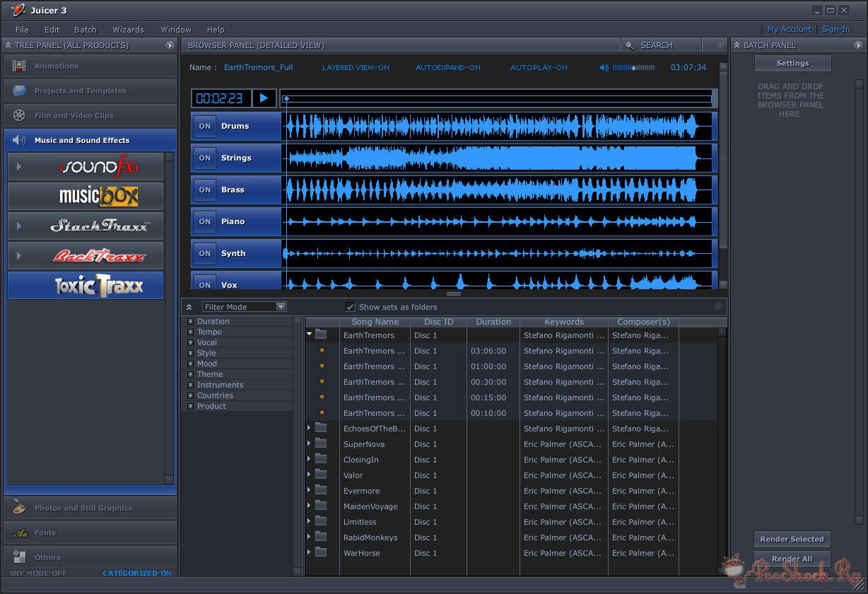Select the 03:06:00 EarthTremors track bullet
The image size is (868, 594).
(x=322, y=351)
